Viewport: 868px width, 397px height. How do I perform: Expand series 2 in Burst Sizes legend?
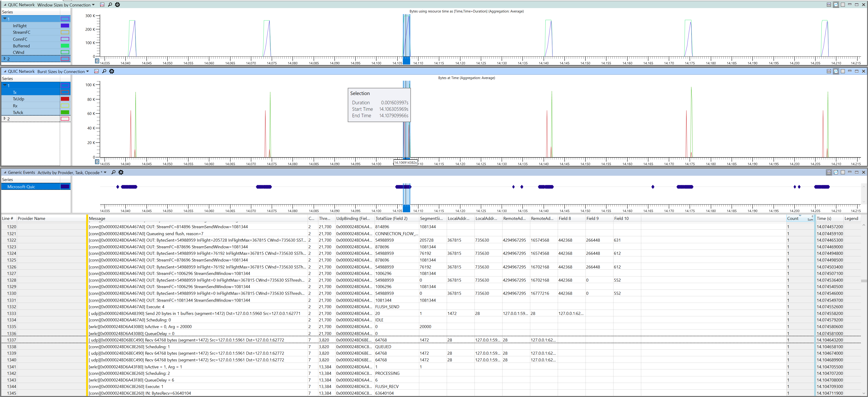pos(5,119)
